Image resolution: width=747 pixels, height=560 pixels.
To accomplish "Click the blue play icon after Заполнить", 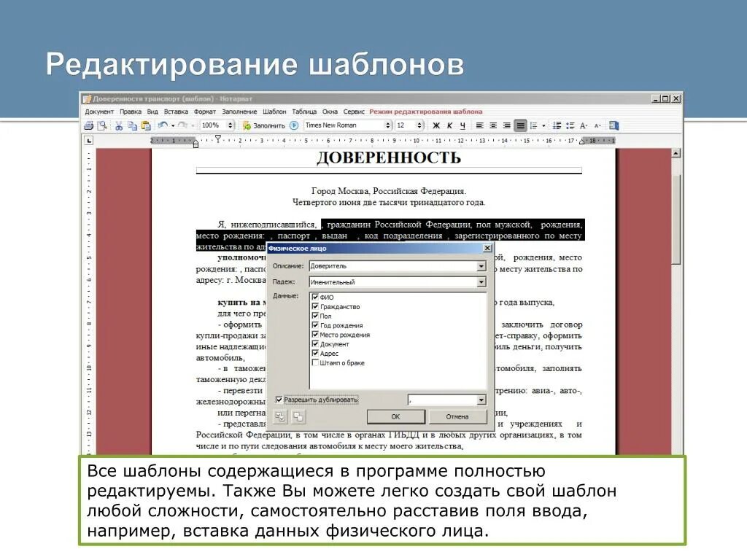I will (294, 125).
